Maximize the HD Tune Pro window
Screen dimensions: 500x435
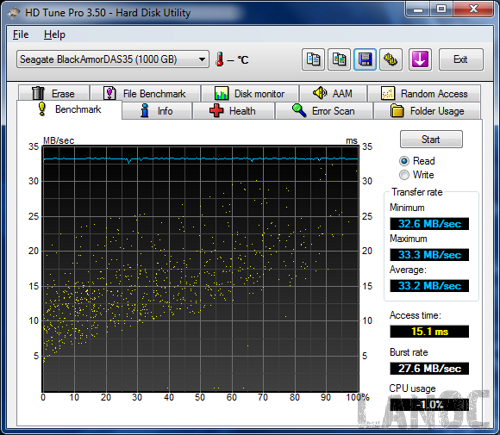(441, 9)
